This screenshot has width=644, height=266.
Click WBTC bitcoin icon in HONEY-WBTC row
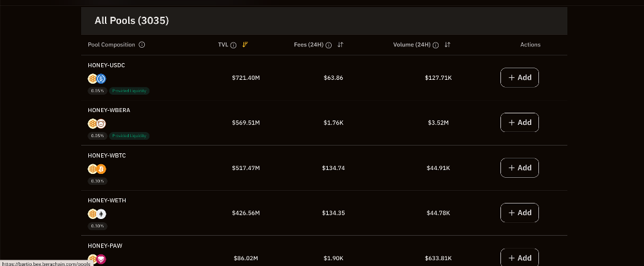click(x=101, y=169)
